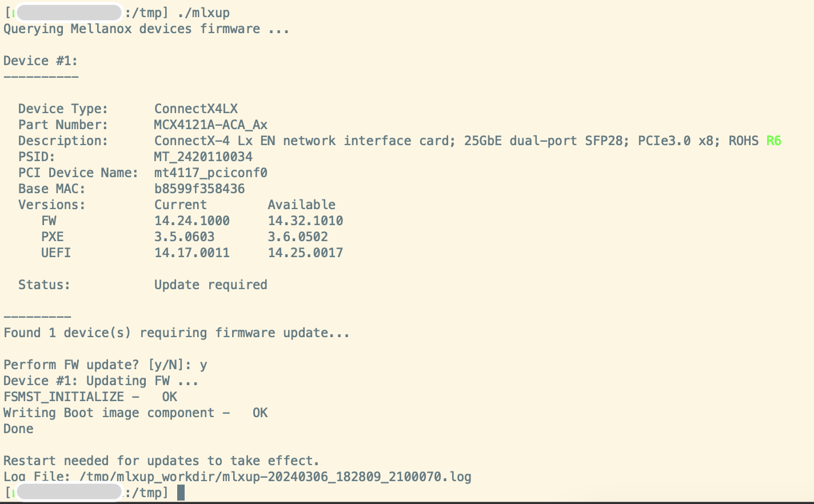The height and width of the screenshot is (504, 814).
Task: Click the "Restart needed" message line
Action: [161, 461]
